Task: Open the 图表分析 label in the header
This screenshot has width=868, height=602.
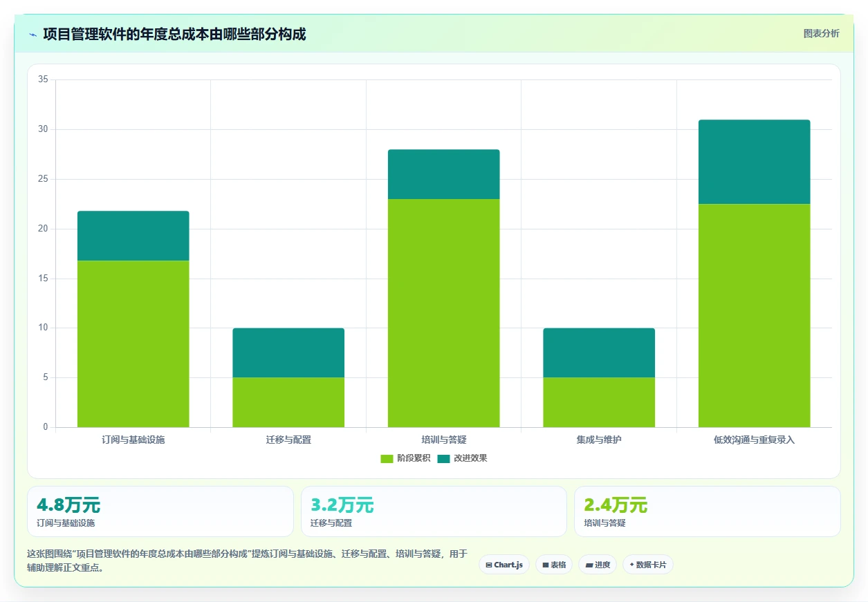Action: pyautogui.click(x=821, y=33)
